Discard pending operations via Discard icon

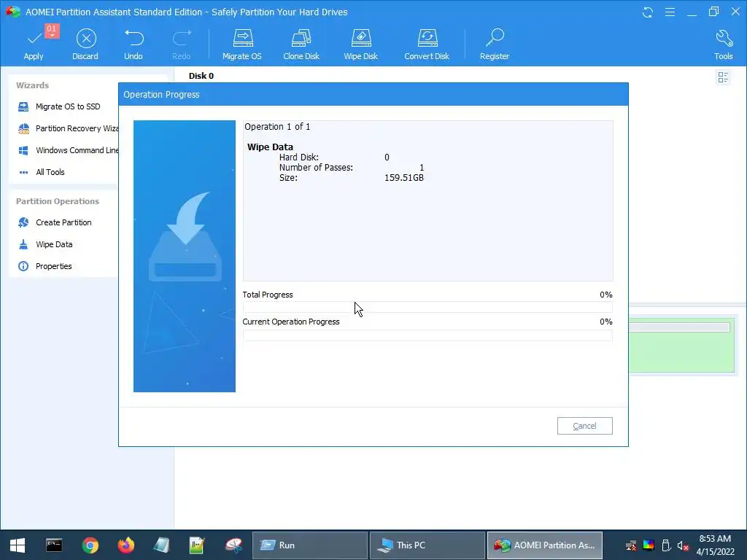[86, 44]
